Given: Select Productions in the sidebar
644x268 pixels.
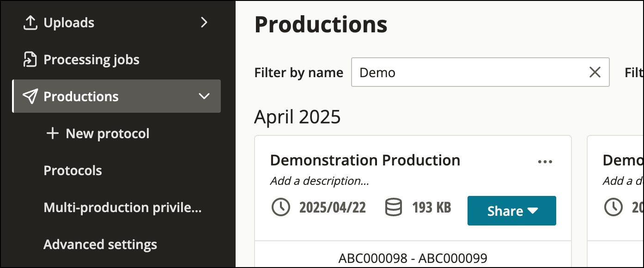Looking at the screenshot, I should click(x=116, y=96).
